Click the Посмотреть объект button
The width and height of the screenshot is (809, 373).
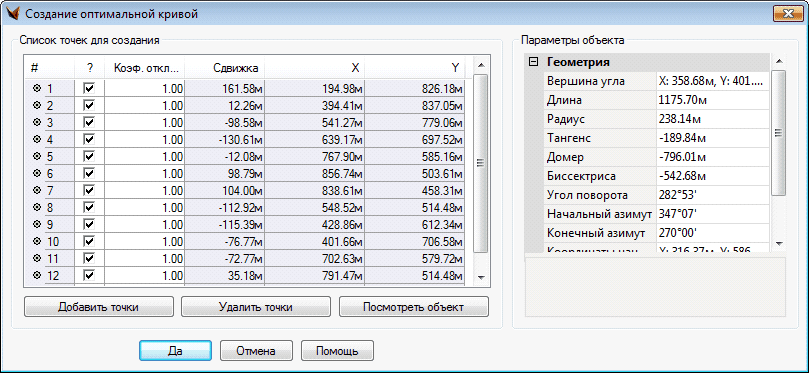pos(414,307)
